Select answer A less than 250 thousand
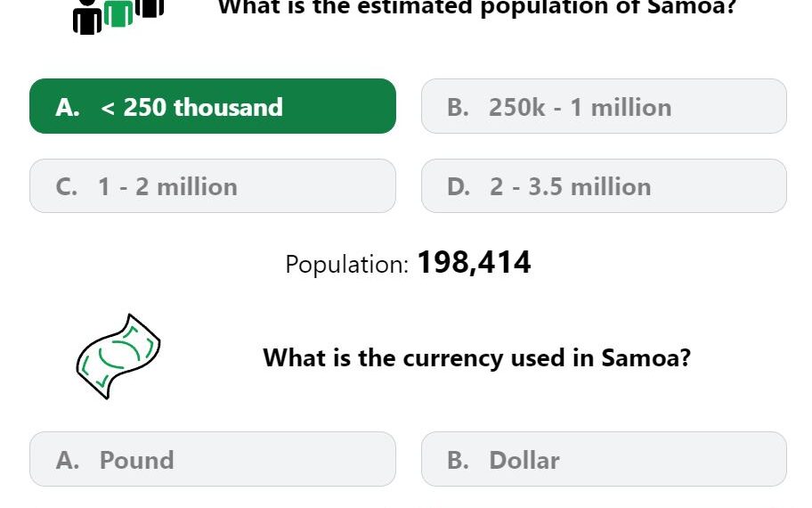 point(212,106)
